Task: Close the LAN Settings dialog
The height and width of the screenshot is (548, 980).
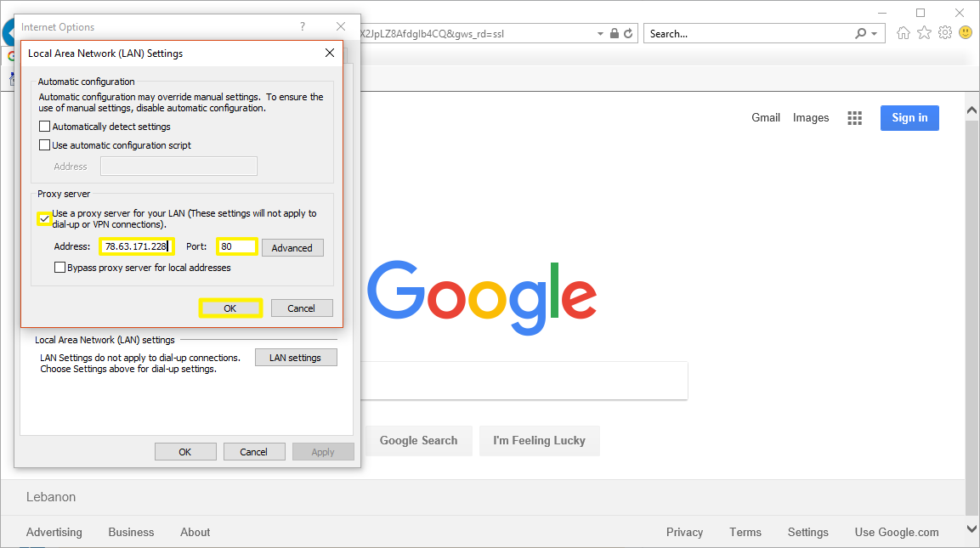Action: (330, 54)
